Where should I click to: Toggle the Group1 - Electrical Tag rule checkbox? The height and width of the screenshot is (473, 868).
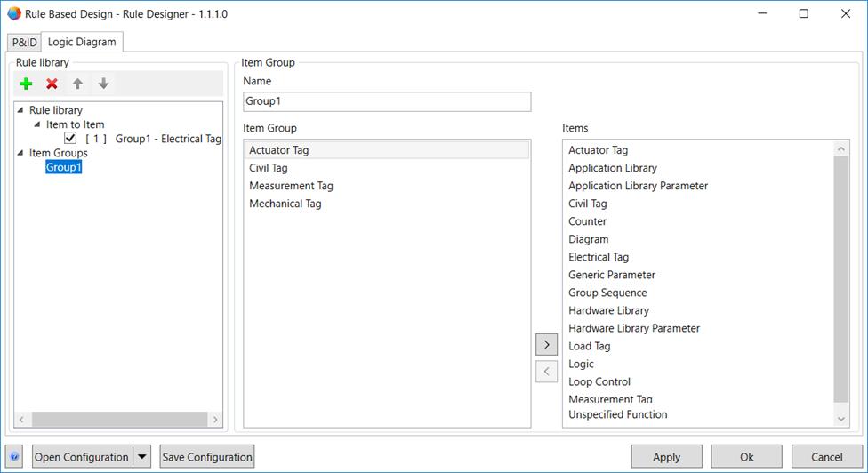point(70,139)
